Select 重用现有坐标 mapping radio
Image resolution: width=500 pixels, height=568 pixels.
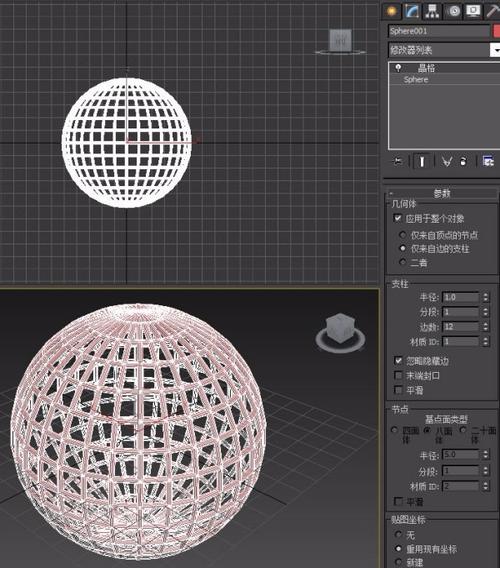tap(399, 549)
